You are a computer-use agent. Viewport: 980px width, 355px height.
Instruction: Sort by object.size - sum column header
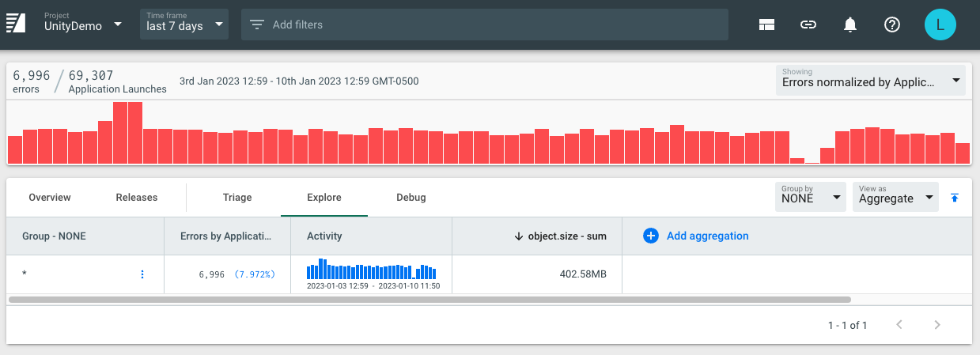pyautogui.click(x=565, y=236)
